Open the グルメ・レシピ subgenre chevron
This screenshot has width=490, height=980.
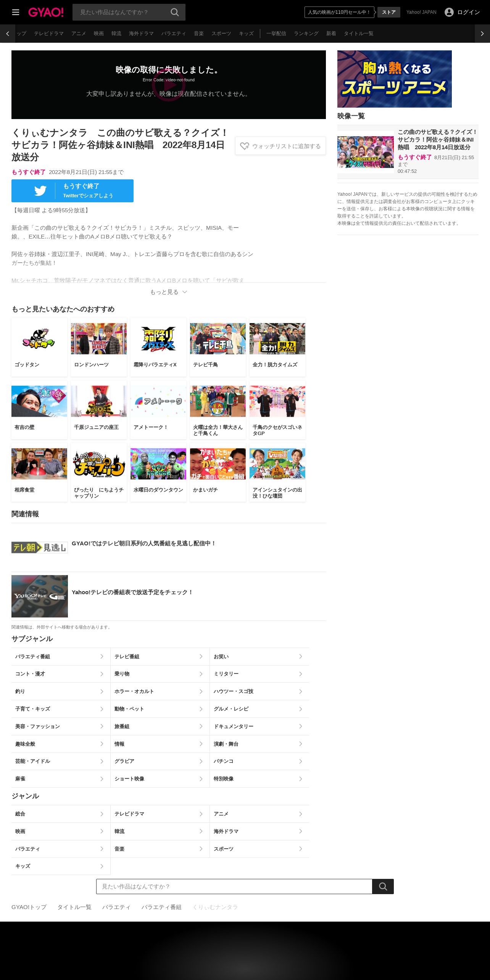click(301, 709)
